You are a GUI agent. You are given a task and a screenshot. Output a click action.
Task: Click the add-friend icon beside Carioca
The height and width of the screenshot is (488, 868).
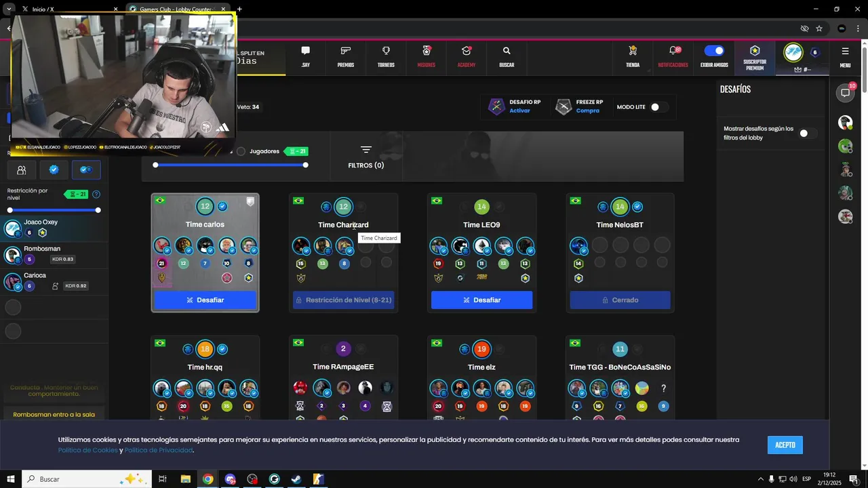point(55,286)
